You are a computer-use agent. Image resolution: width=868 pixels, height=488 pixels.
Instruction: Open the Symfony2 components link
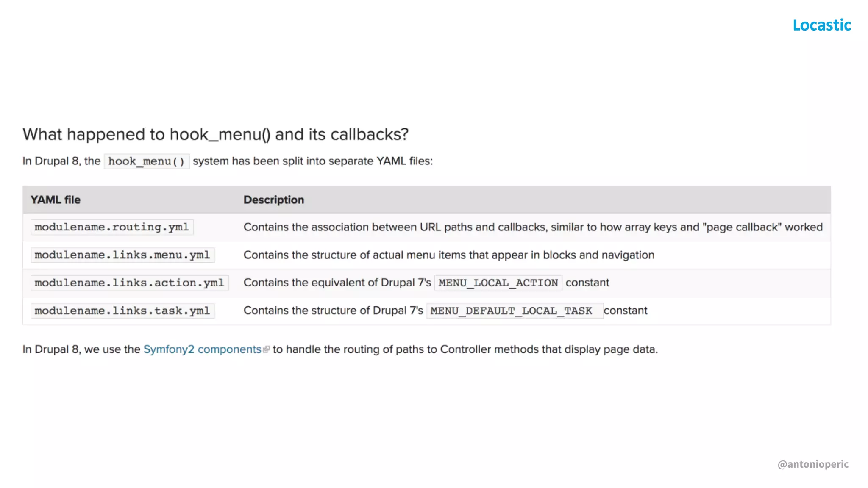point(202,349)
